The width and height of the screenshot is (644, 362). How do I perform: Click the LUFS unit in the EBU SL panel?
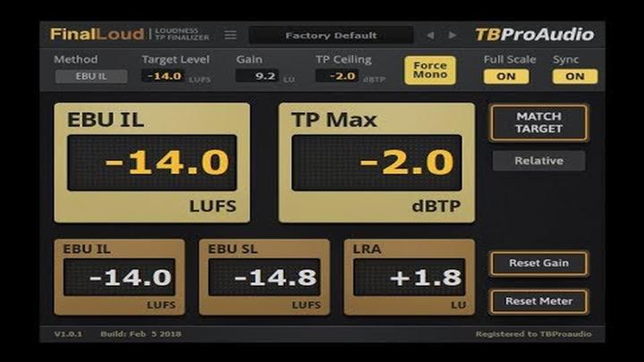click(x=307, y=306)
